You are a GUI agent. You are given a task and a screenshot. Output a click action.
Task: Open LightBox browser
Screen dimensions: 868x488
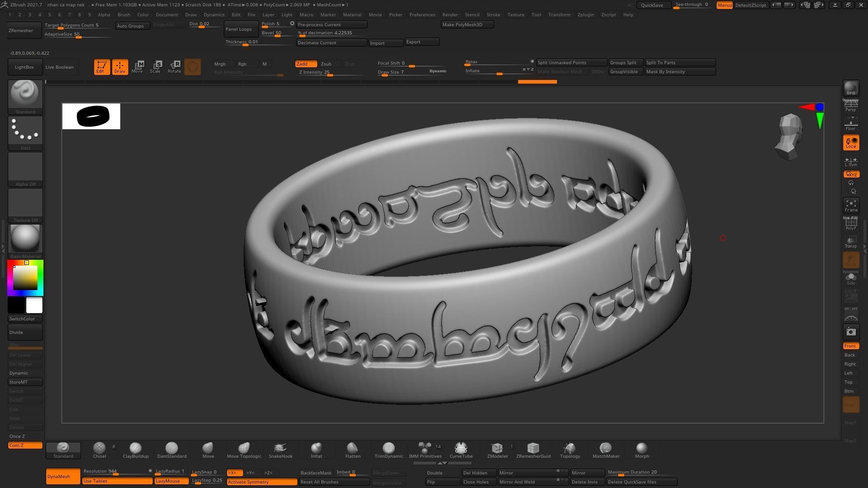(25, 67)
